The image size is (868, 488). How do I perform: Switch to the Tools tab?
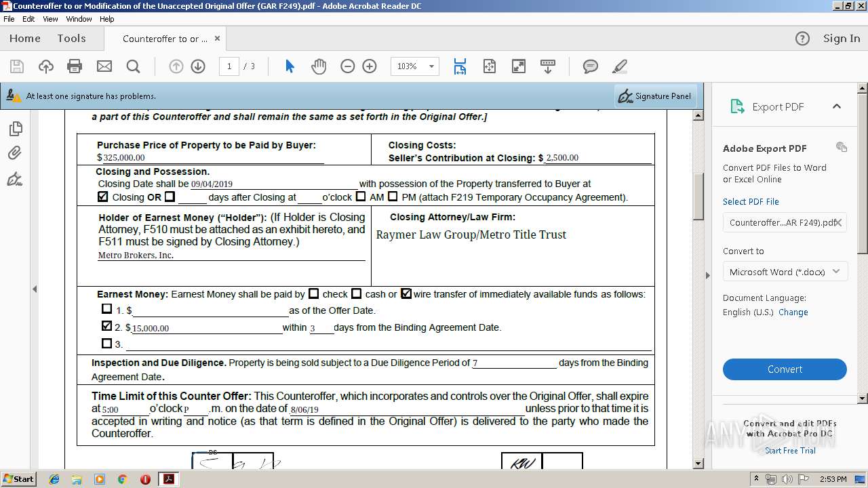[x=71, y=39]
